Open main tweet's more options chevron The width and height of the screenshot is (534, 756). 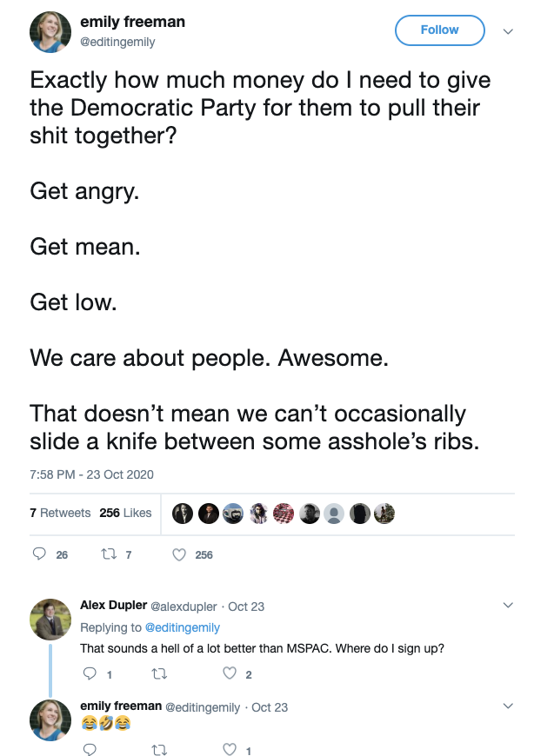[509, 30]
